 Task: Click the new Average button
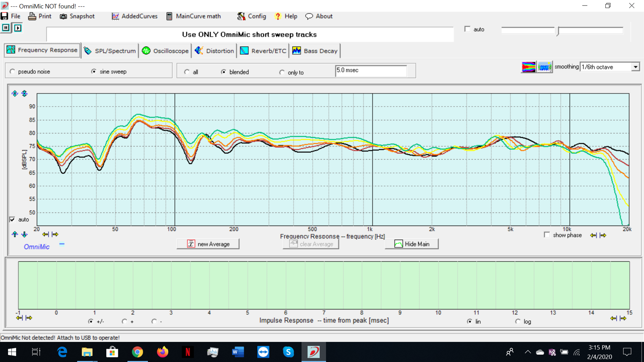[x=208, y=244]
